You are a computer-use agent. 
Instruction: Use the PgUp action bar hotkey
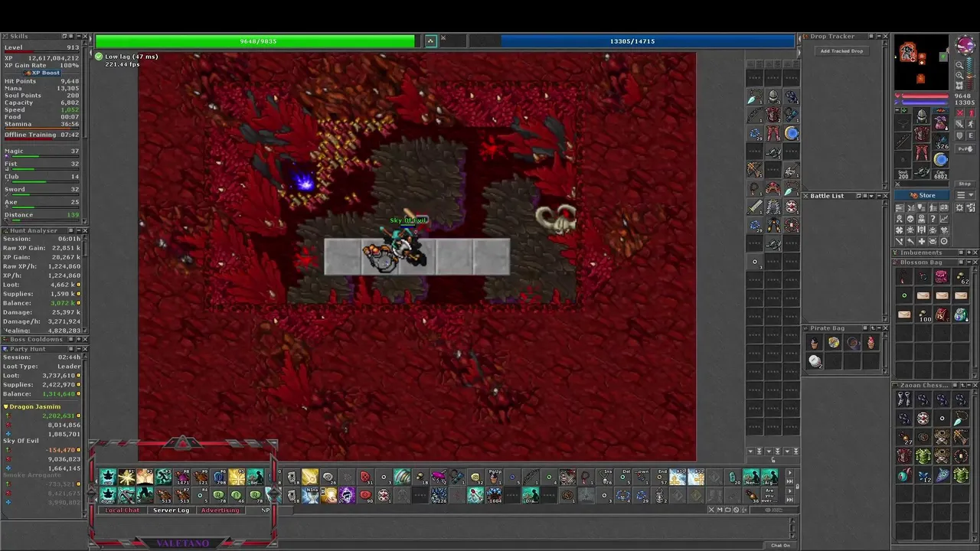[495, 477]
